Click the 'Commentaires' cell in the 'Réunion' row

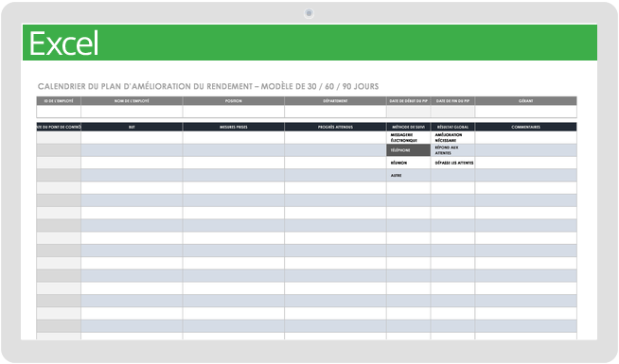[526, 163]
